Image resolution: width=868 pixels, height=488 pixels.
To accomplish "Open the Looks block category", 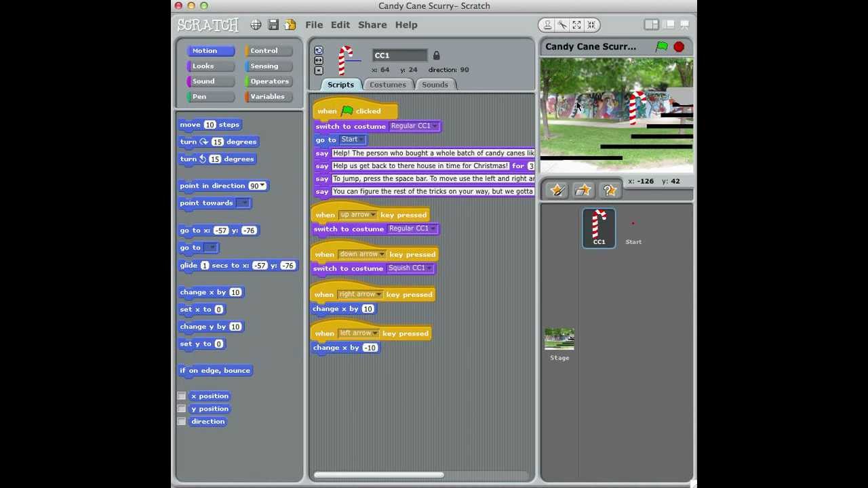I will click(210, 66).
